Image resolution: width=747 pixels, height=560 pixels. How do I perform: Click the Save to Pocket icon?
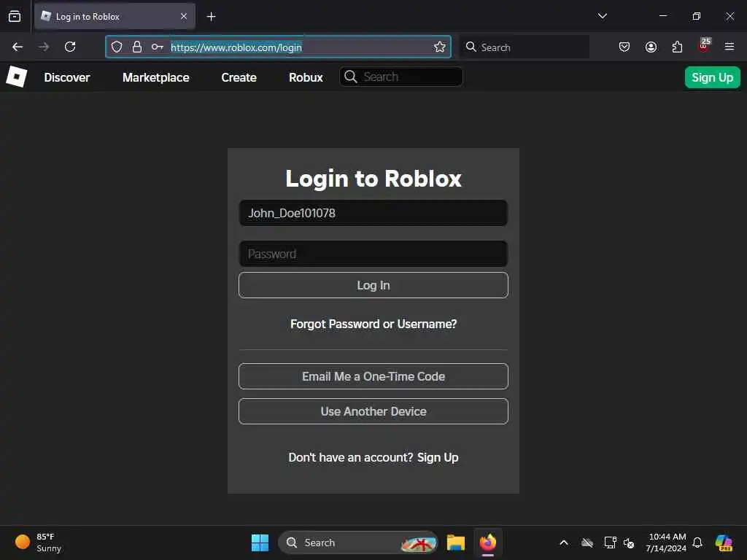click(x=624, y=47)
